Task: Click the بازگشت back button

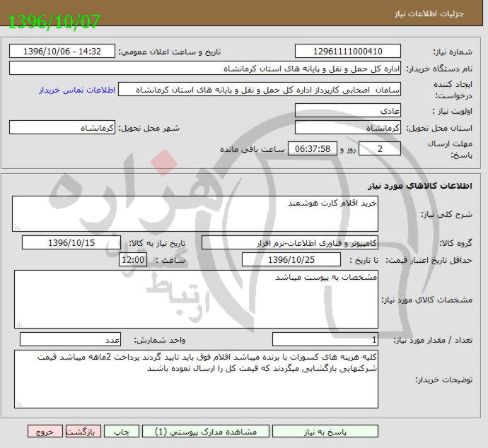Action: 83,431
